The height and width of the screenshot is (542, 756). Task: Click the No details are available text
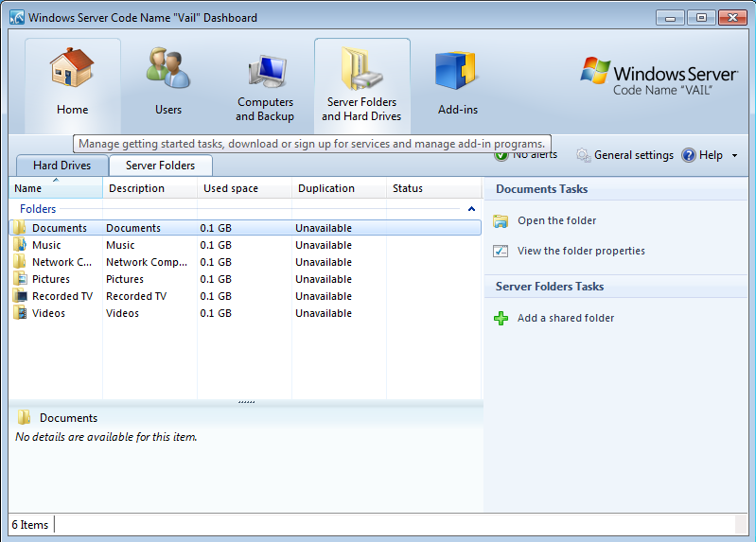[106, 437]
